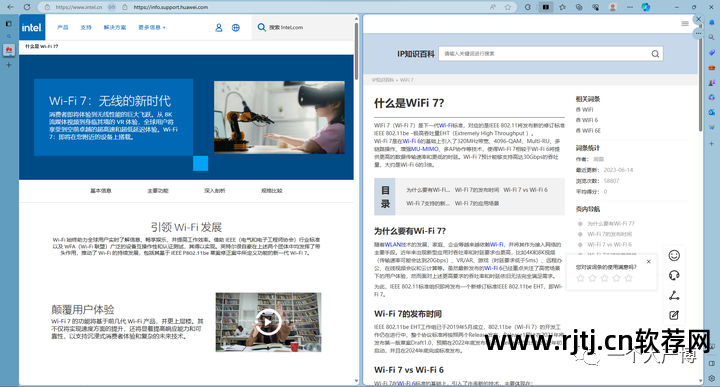The image size is (720, 387).
Task: Open Intel account sign-in person icon
Action: 219,28
